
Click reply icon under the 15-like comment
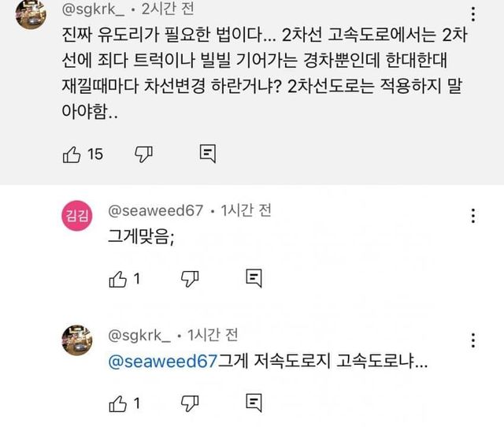pos(207,154)
